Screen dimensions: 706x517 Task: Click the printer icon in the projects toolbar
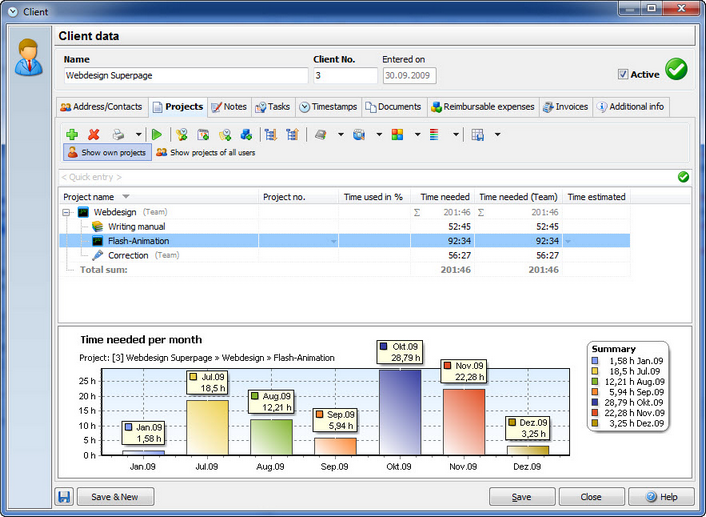[x=118, y=134]
